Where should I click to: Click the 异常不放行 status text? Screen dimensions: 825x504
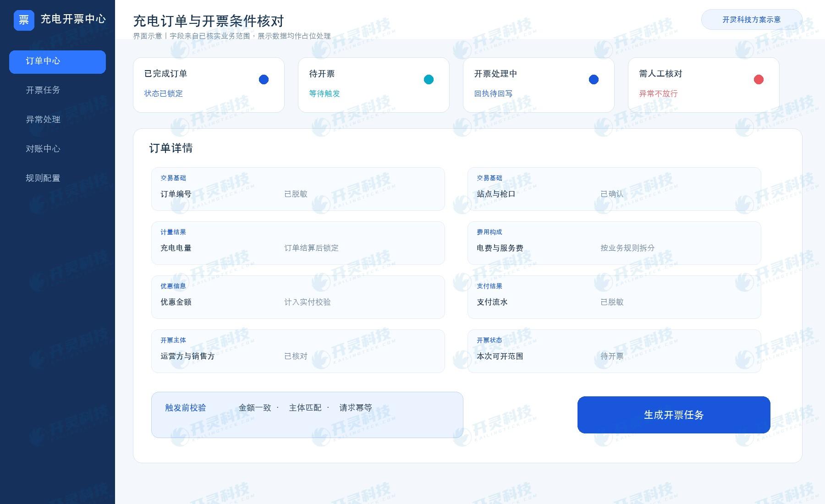pos(658,93)
